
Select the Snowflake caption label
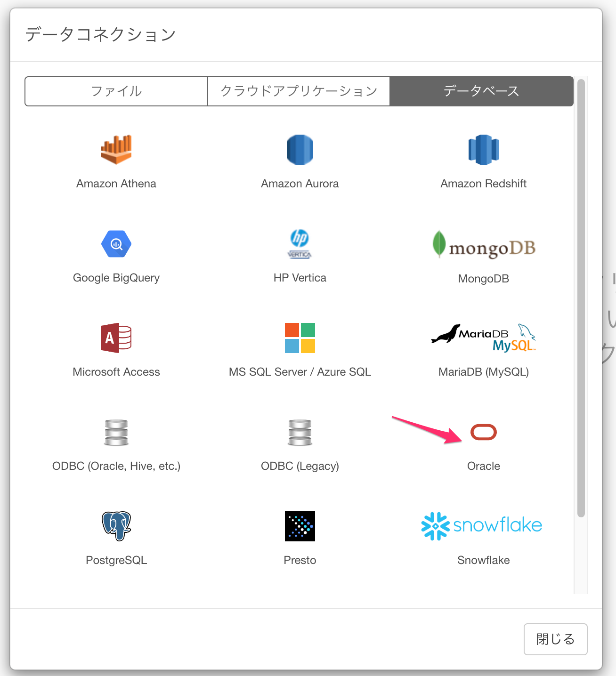click(x=484, y=560)
